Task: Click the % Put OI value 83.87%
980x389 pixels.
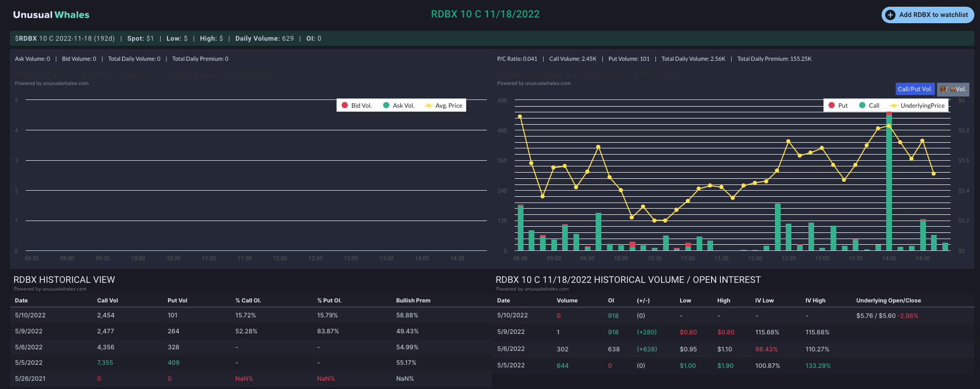Action: coord(328,331)
